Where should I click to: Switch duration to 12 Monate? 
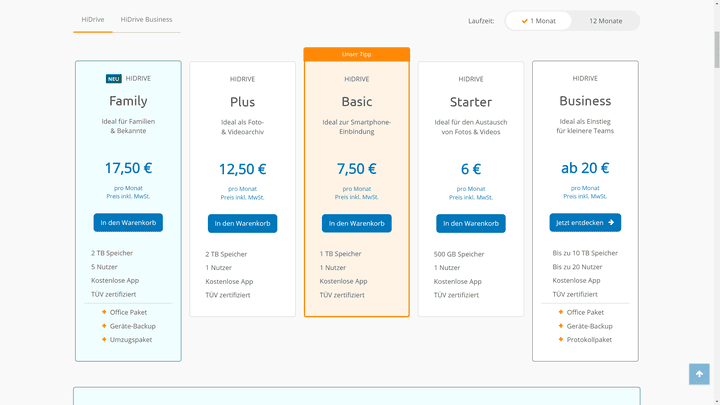click(606, 21)
